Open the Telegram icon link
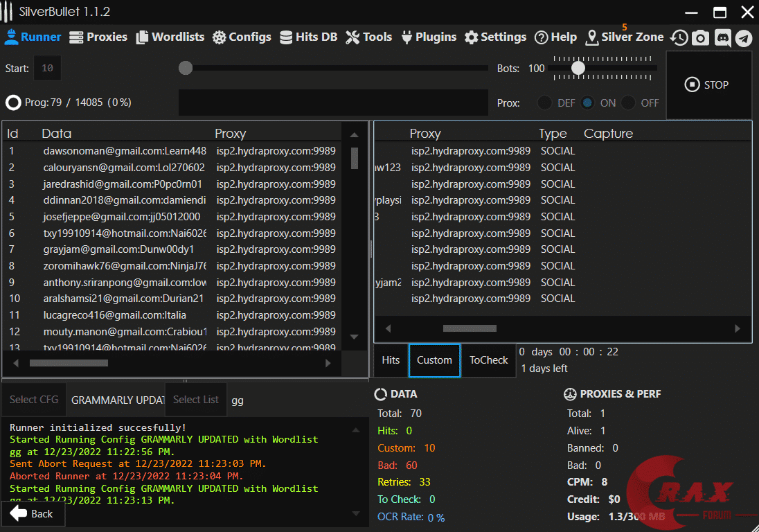This screenshot has height=532, width=759. [744, 37]
